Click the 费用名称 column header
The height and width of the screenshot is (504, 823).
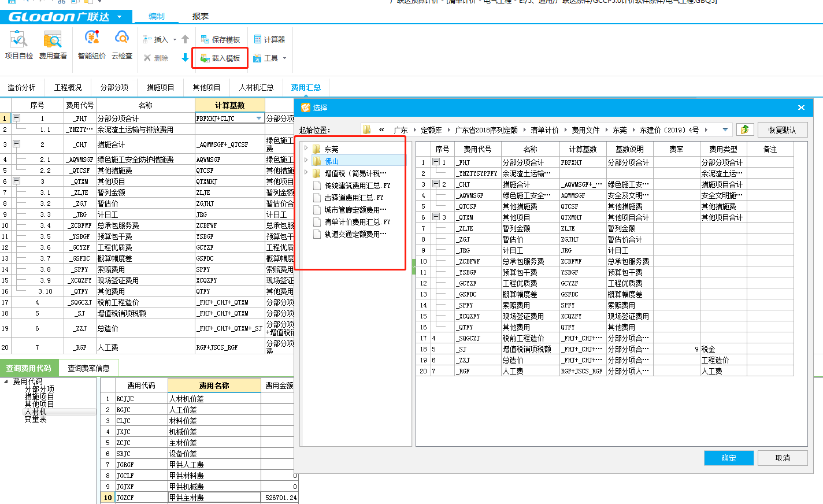click(x=214, y=386)
